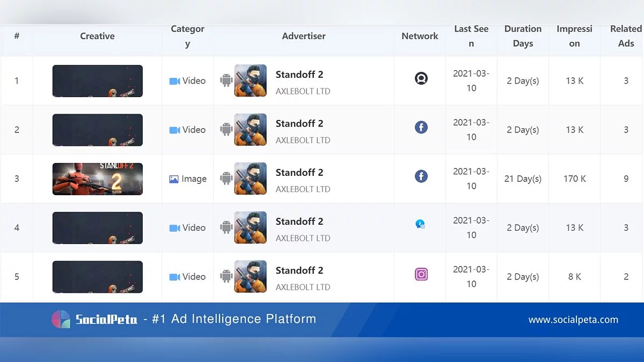This screenshot has height=362, width=644.
Task: Open the Standoff 2 advertiser link in row 2
Action: [299, 123]
